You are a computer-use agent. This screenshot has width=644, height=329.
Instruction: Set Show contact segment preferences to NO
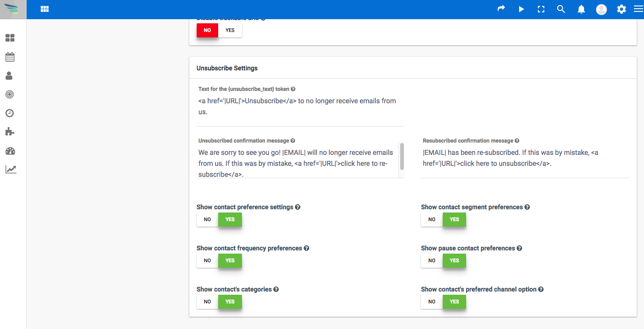(x=432, y=219)
